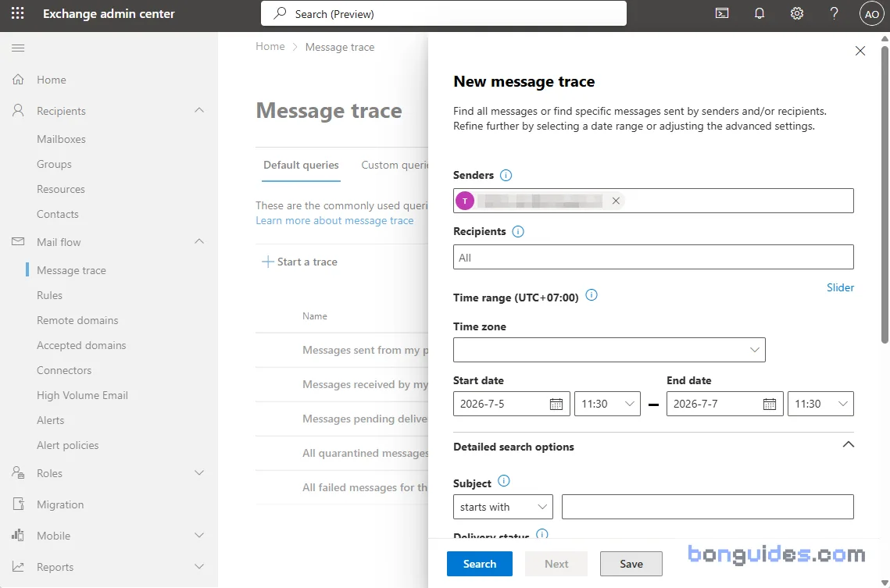Open Connectors under Mail flow
890x588 pixels.
[64, 369]
